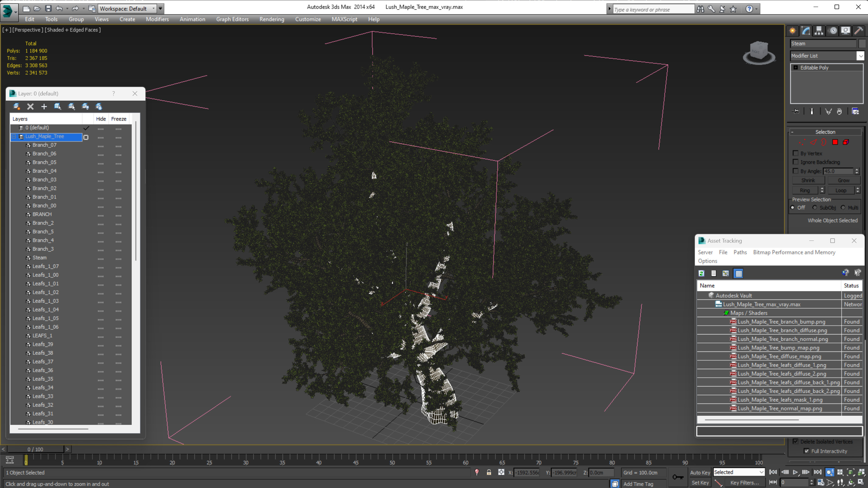Toggle Hide for Branch_07 layer row

click(100, 146)
